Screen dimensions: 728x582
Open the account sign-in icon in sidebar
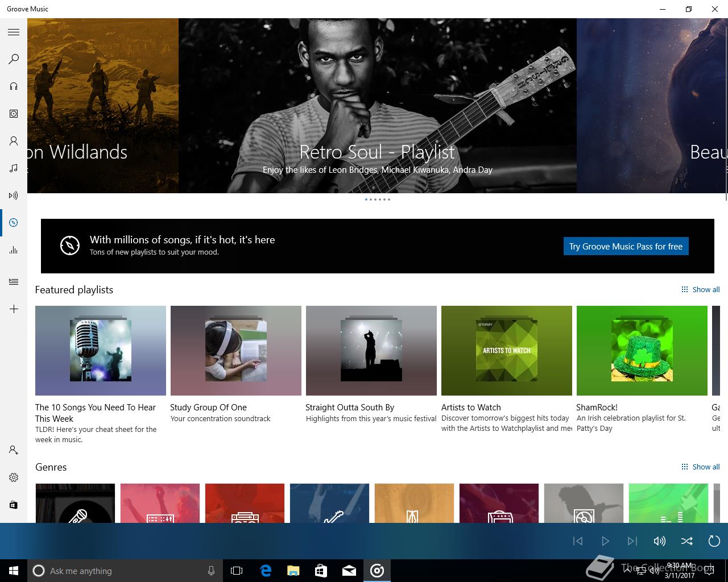14,450
